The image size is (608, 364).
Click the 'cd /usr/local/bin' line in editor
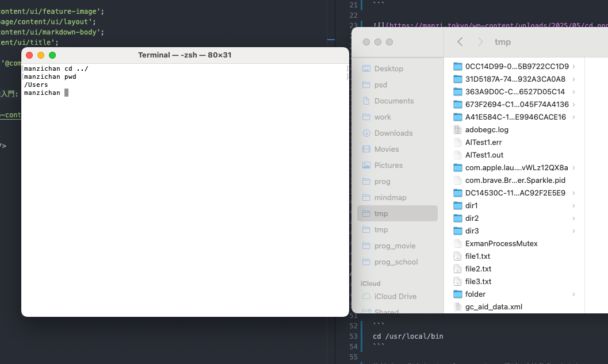[408, 336]
